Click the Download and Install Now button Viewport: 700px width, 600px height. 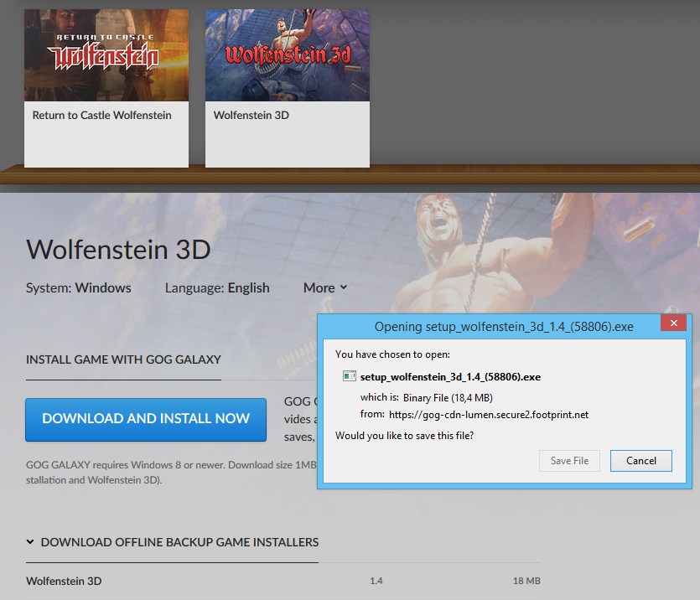[x=146, y=419]
